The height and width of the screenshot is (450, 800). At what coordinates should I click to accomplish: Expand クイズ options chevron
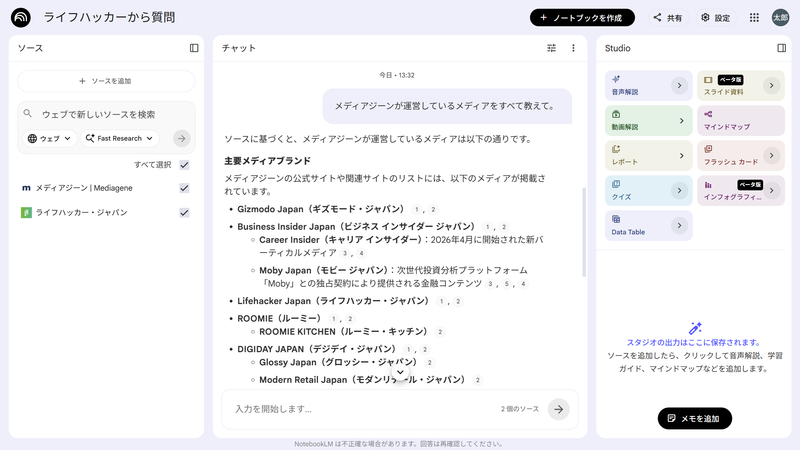(x=679, y=190)
